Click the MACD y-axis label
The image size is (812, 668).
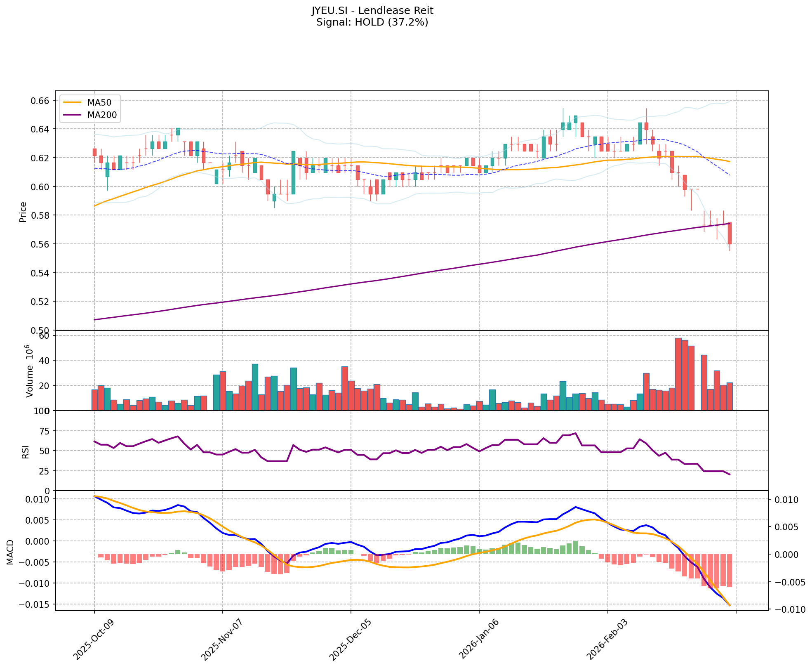pyautogui.click(x=10, y=552)
